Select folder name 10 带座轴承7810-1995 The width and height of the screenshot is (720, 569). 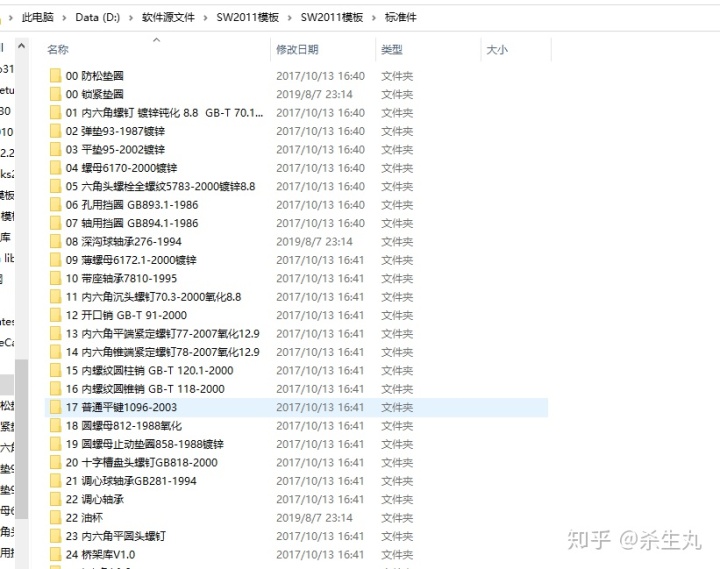pyautogui.click(x=121, y=278)
